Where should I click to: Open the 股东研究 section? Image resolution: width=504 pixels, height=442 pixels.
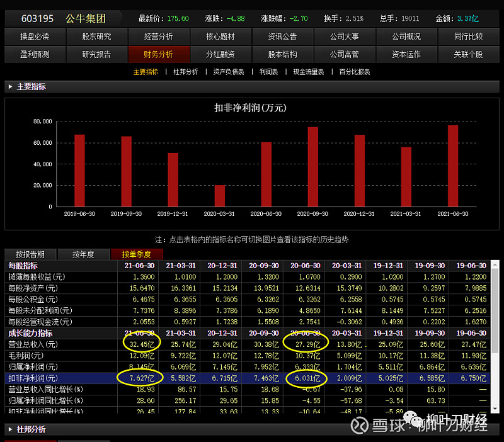[x=97, y=37]
